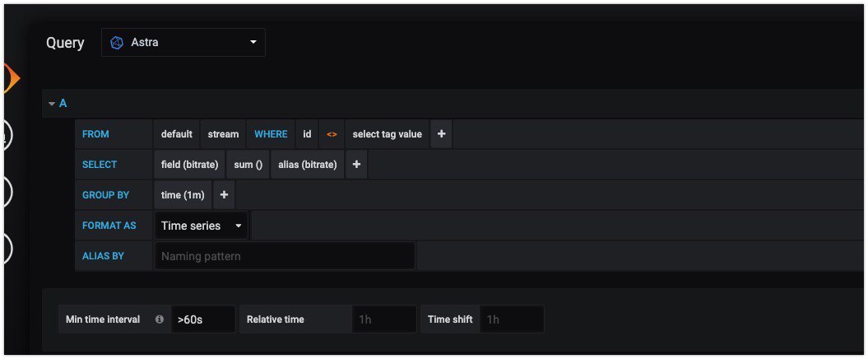This screenshot has height=359, width=868.
Task: Focus the Relative time input field
Action: point(383,319)
